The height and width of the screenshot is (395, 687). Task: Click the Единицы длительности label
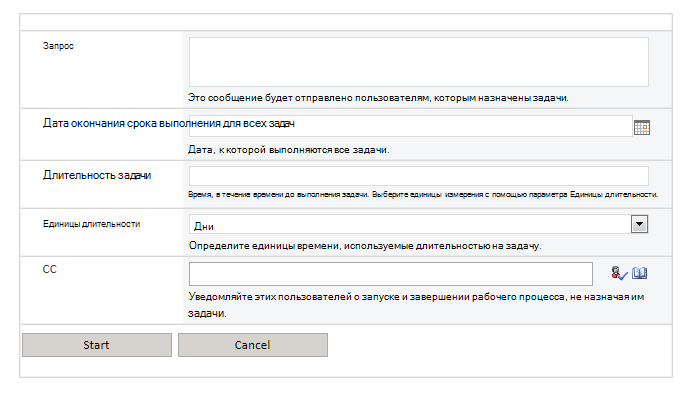92,224
